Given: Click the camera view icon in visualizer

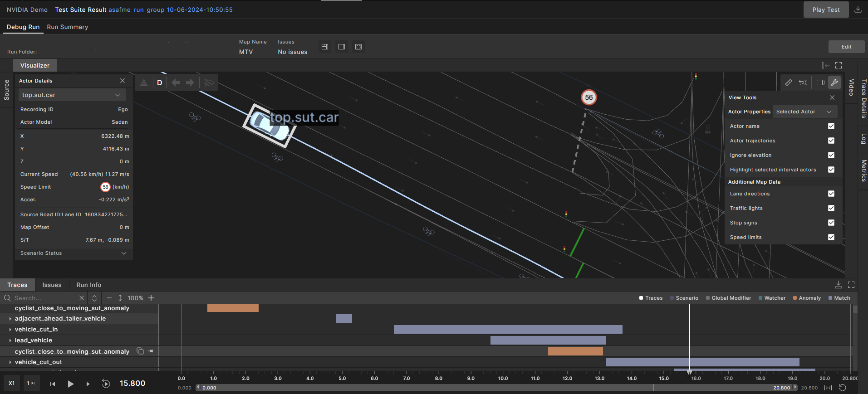Looking at the screenshot, I should pyautogui.click(x=820, y=83).
